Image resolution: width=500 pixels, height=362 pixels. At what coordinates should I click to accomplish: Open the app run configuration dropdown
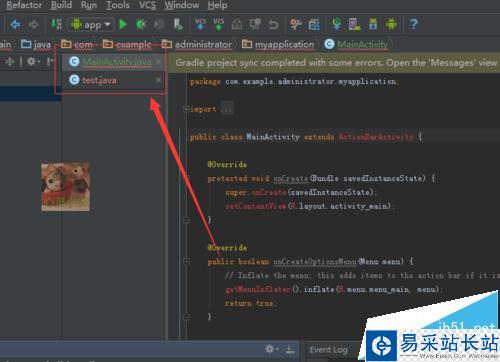91,25
